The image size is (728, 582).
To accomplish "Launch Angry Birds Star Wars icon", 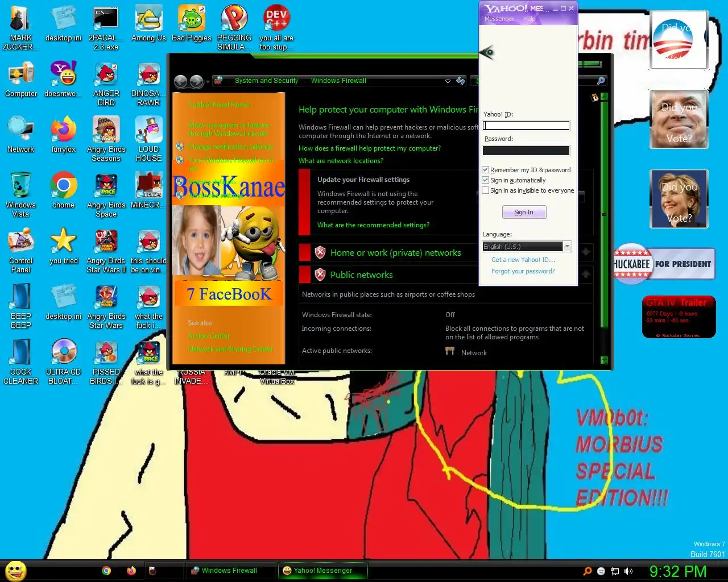I will coord(106,306).
